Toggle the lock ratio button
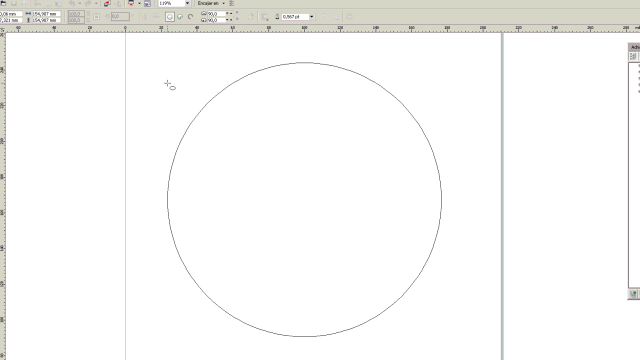Image resolution: width=640 pixels, height=360 pixels. (96, 17)
